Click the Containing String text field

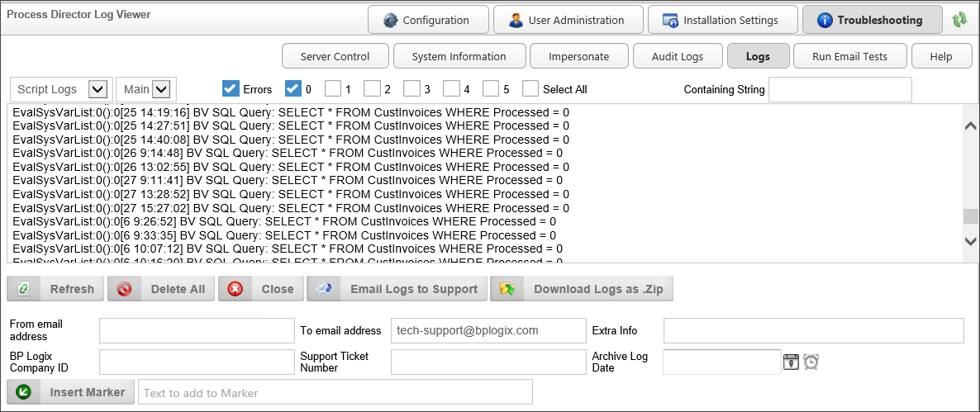click(x=840, y=89)
